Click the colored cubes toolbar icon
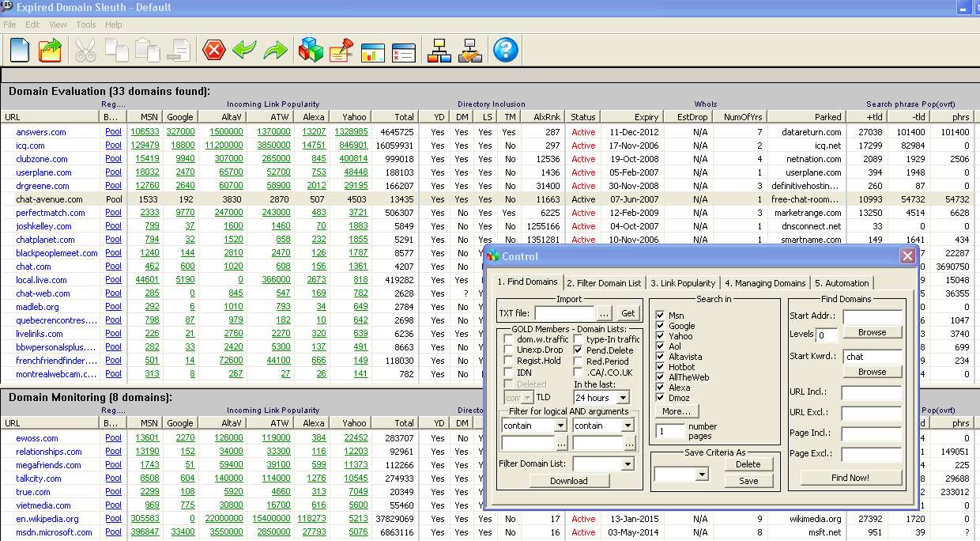The width and height of the screenshot is (980, 541). 311,51
